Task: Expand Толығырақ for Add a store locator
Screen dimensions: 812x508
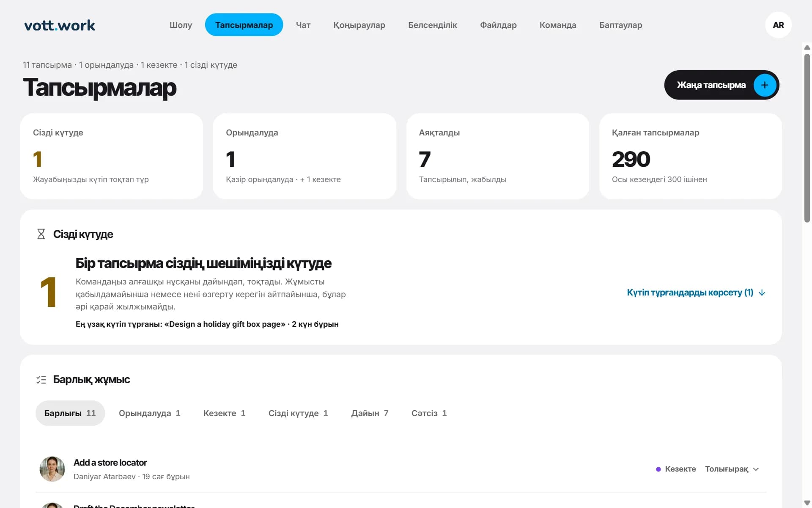Action: pos(732,469)
